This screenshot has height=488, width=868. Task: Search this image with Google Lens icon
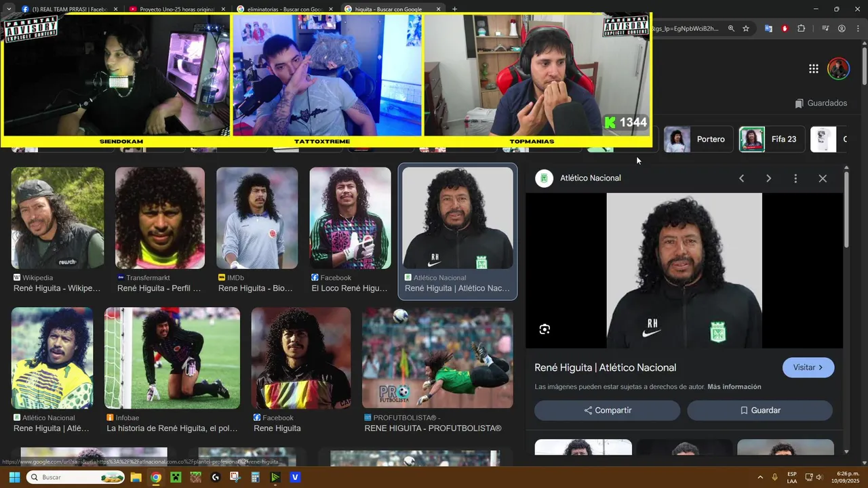[x=545, y=329]
